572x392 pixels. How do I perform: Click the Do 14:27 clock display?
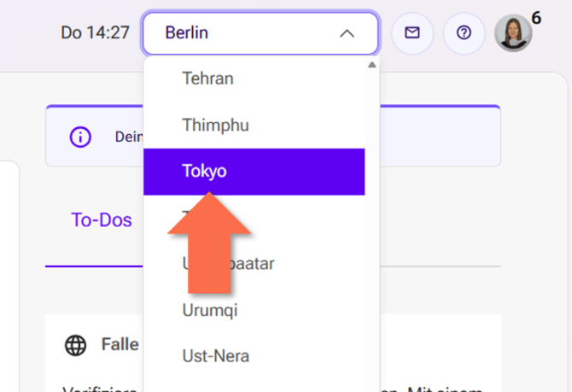click(95, 33)
